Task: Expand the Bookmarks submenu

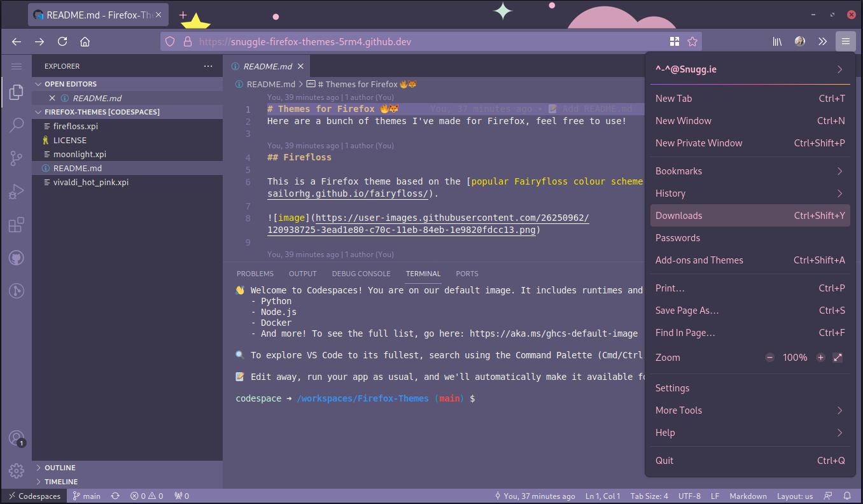Action: point(750,171)
